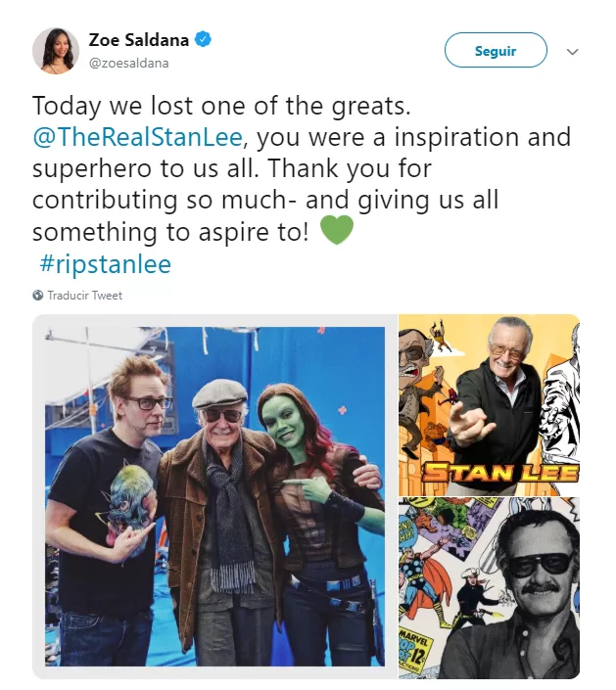Click the STAN LEE yellow caption text
The height and width of the screenshot is (690, 616).
coord(500,473)
